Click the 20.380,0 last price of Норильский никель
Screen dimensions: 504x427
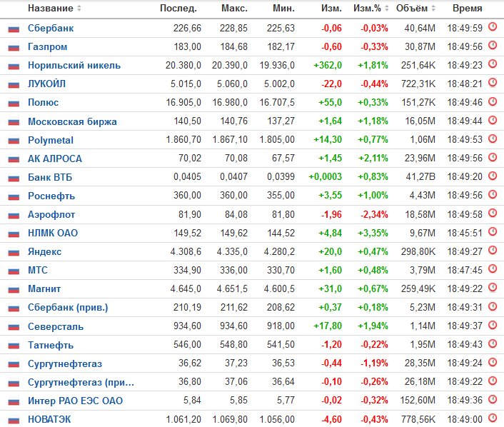point(183,66)
